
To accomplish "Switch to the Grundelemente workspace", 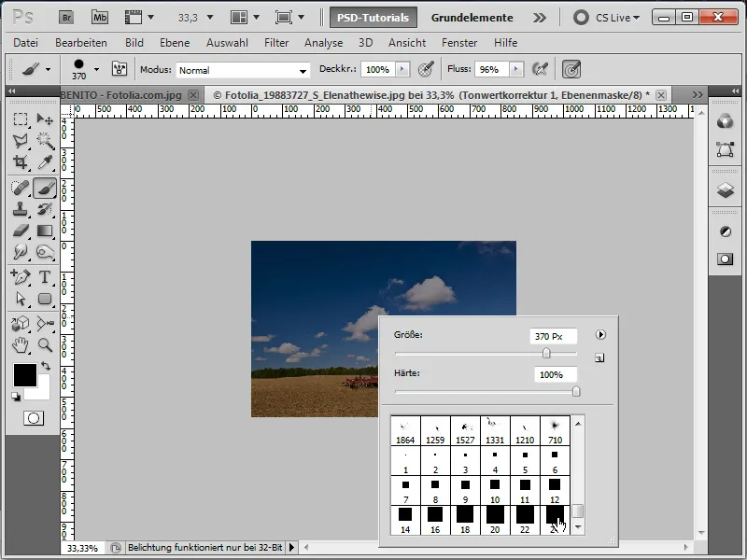I will 472,18.
